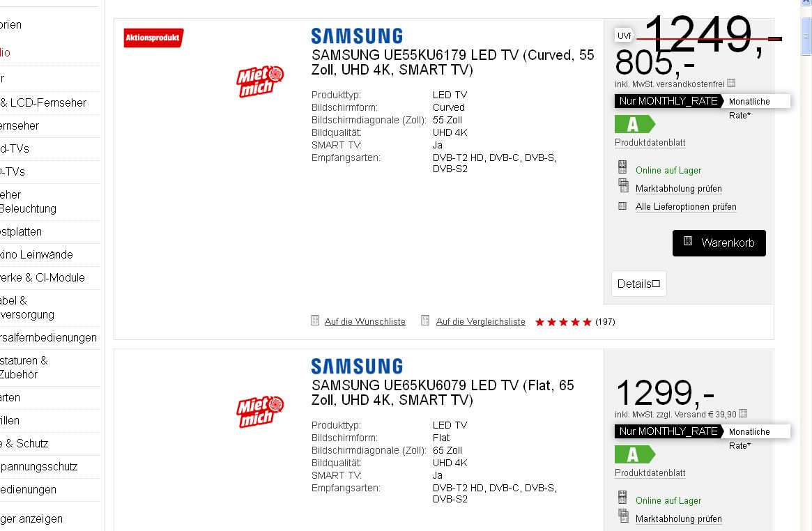
Task: Add first TV via Auf die Wunschliste
Action: tap(365, 321)
